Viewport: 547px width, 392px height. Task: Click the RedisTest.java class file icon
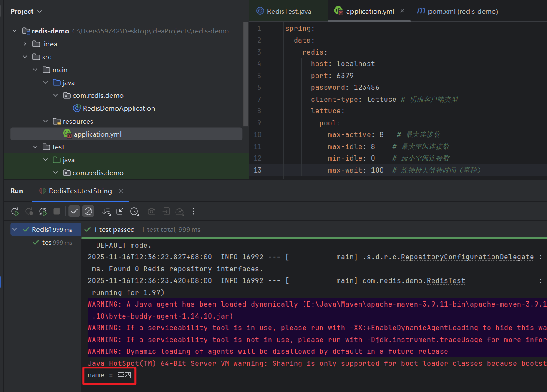click(260, 12)
